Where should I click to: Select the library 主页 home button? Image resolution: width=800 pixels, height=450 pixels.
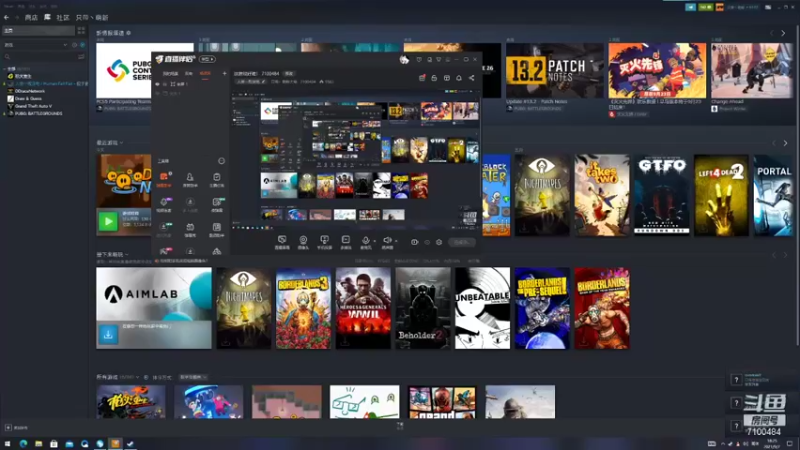[x=38, y=31]
